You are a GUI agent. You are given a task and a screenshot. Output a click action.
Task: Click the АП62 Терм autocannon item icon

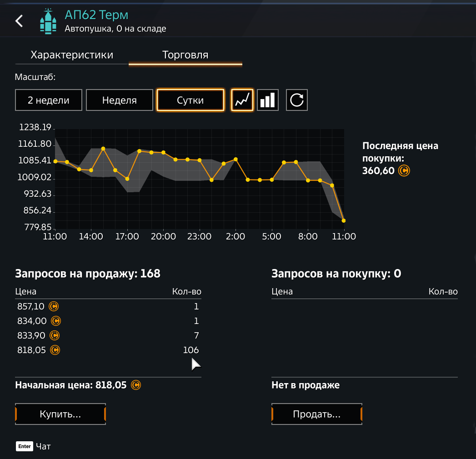(x=48, y=21)
